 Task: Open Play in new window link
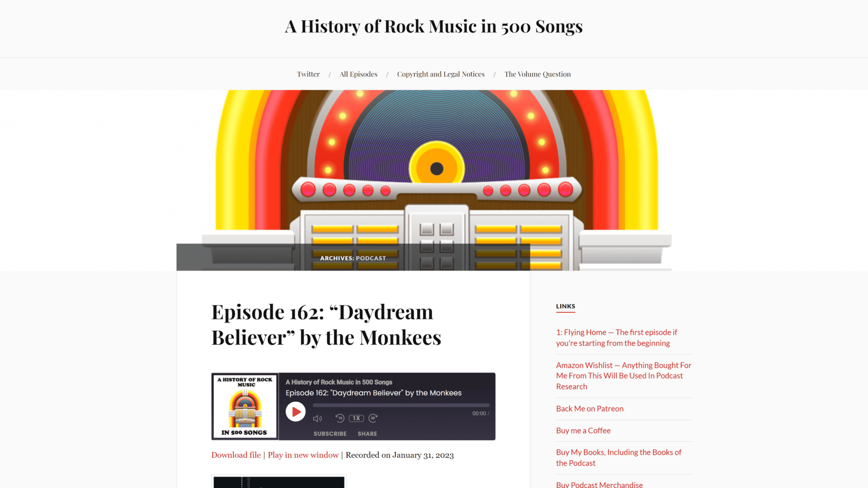point(303,455)
